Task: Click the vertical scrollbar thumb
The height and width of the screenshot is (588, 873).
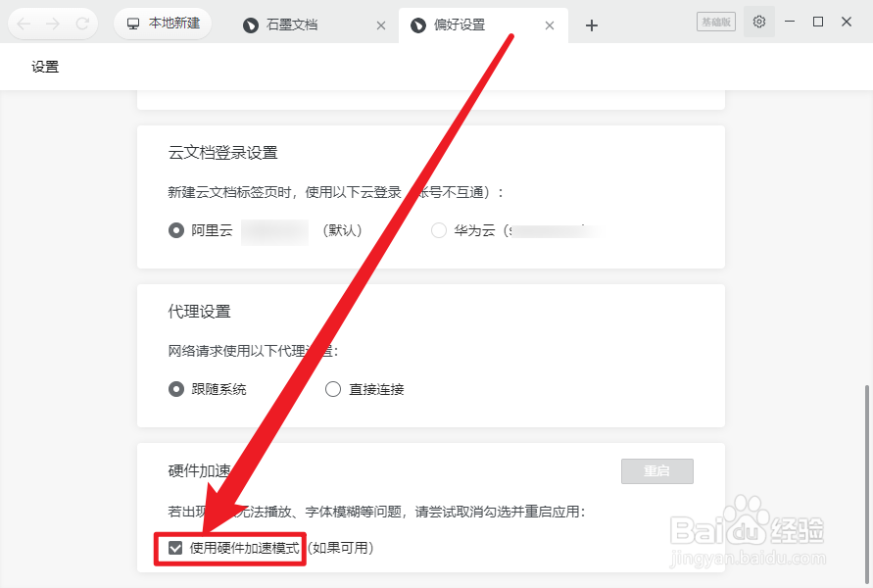Action: coord(867,483)
